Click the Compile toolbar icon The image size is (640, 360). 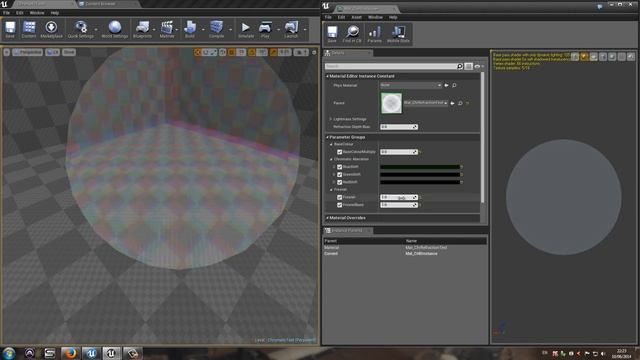click(x=216, y=29)
